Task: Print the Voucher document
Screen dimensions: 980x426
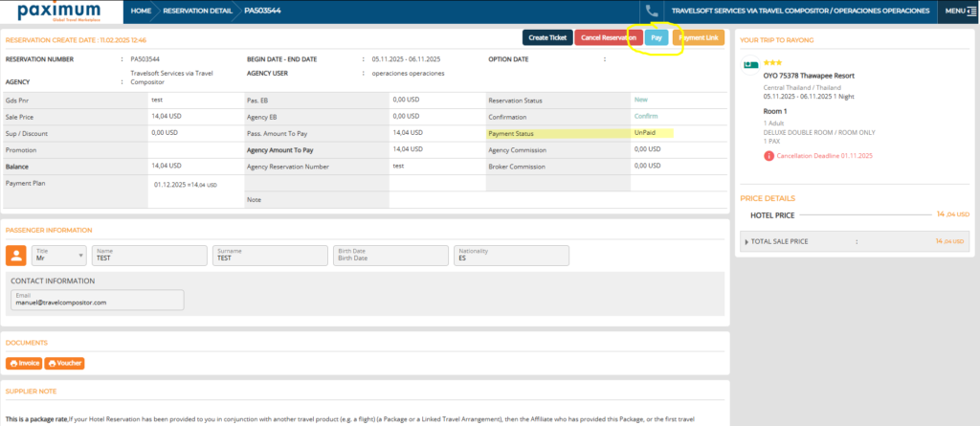Action: [64, 364]
